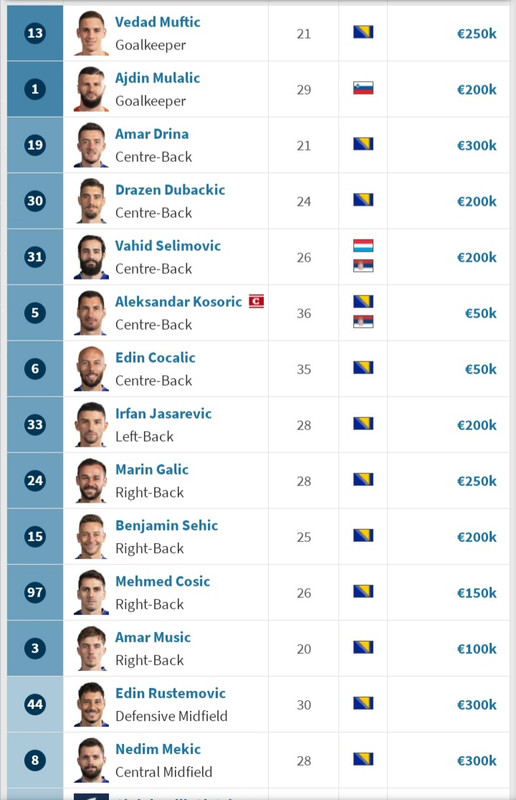Viewport: 516px width, 800px height.
Task: Click Aleksandar Kosoric's Serbia flag icon
Action: click(x=363, y=321)
